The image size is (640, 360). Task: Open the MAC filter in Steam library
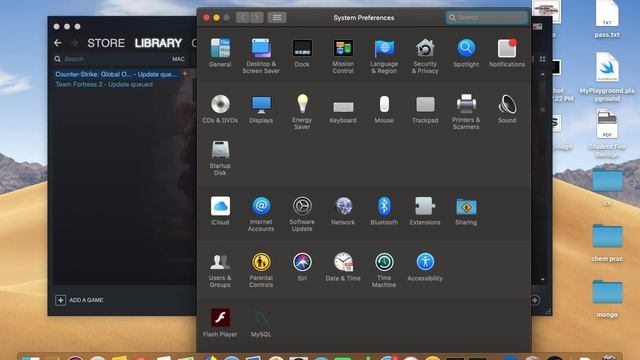178,59
